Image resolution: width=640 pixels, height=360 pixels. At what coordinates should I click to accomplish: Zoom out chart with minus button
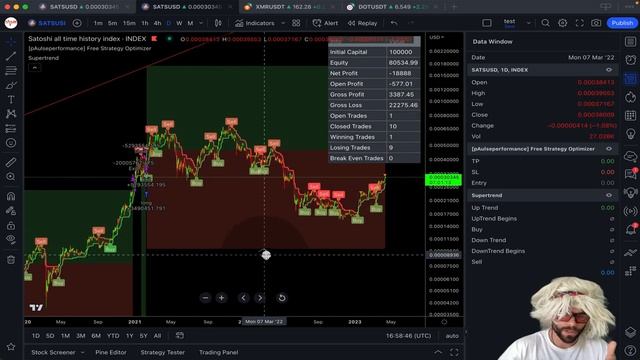(205, 298)
